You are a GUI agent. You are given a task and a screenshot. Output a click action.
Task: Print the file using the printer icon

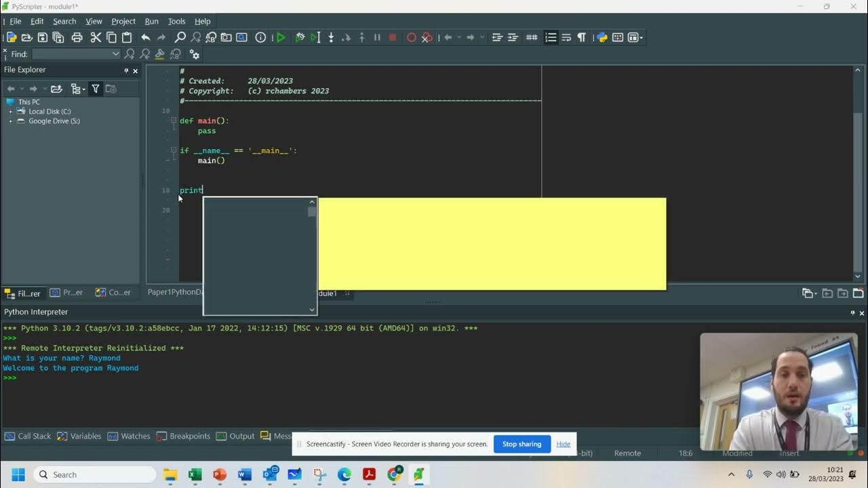click(77, 38)
